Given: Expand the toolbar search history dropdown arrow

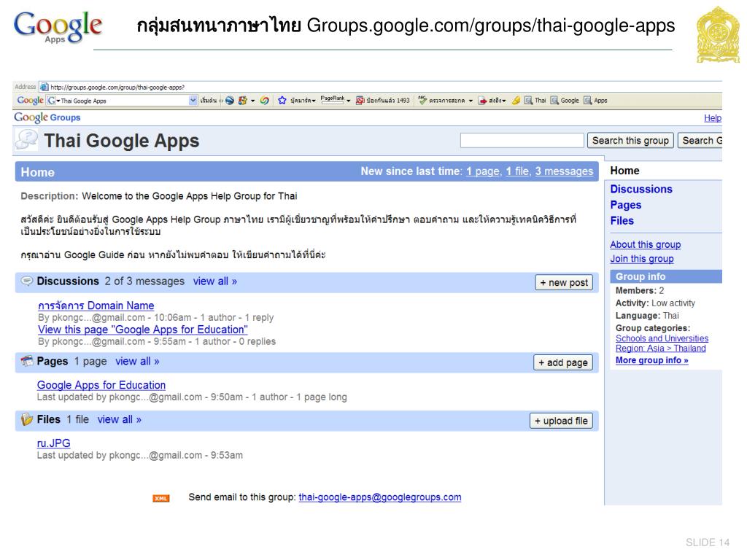Looking at the screenshot, I should [193, 101].
